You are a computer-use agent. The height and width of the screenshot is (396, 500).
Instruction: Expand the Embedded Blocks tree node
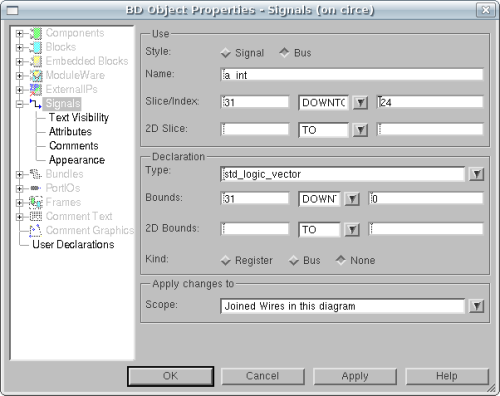(x=20, y=61)
